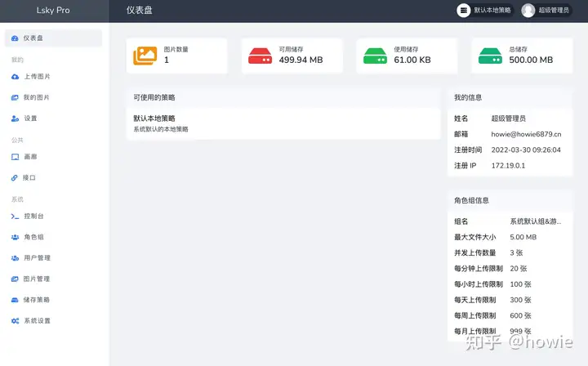
Task: Click the gears icon next to 系统设置
Action: (x=15, y=320)
